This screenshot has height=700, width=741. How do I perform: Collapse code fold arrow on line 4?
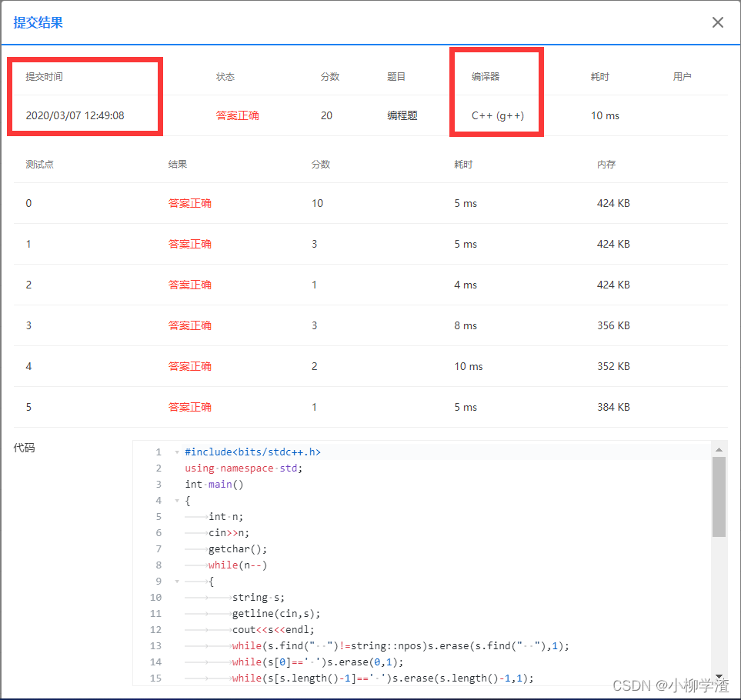177,500
